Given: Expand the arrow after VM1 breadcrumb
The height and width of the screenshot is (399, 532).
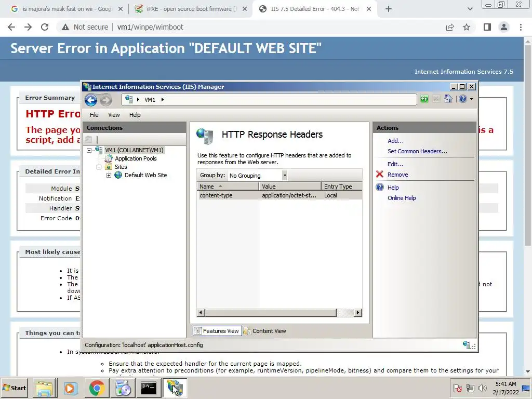Looking at the screenshot, I should coord(162,100).
